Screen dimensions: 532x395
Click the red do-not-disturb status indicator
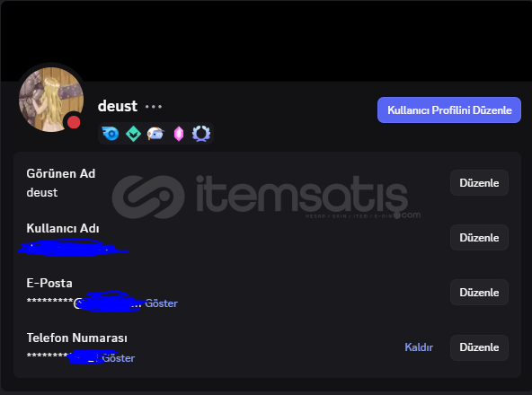[74, 122]
